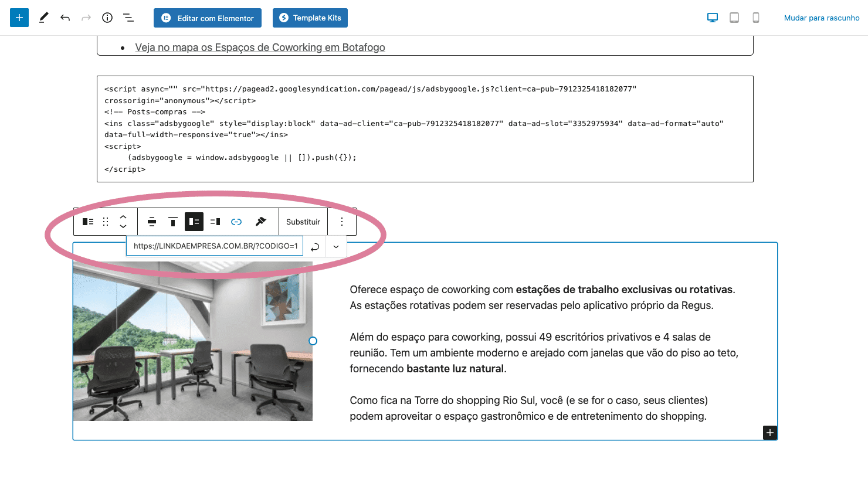
Task: Select the coworking office image
Action: (193, 341)
